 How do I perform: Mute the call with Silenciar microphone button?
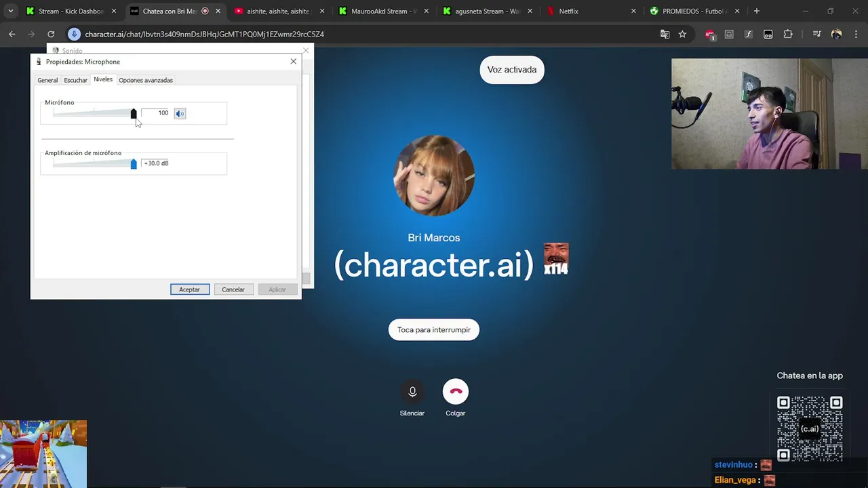point(412,392)
